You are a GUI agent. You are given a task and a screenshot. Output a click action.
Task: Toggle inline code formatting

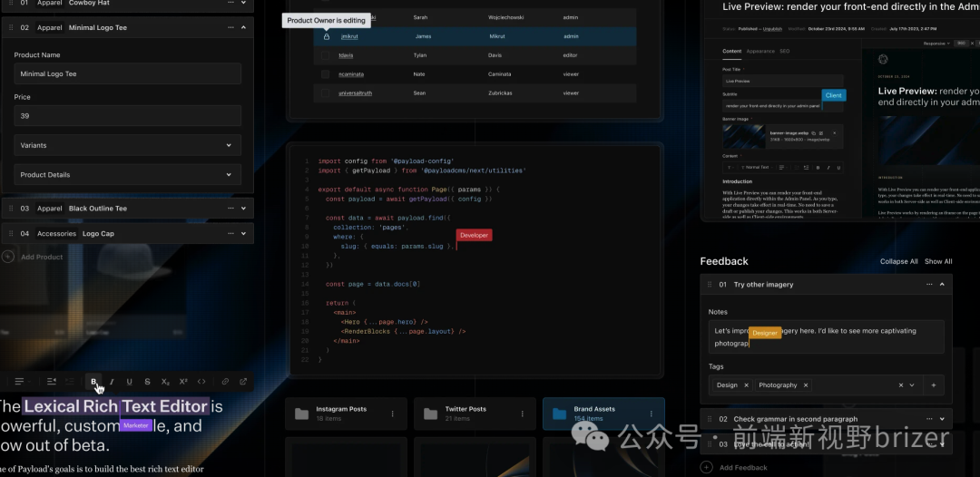click(201, 382)
